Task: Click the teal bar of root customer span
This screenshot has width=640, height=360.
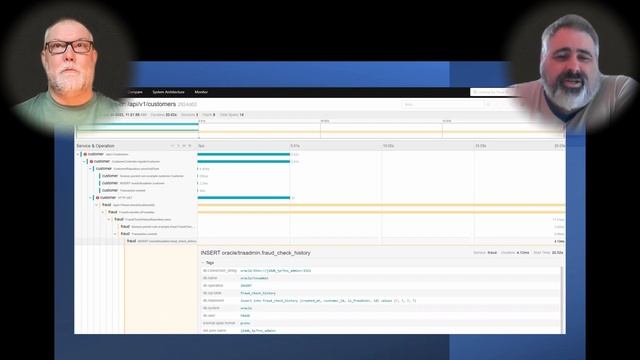Action: point(244,154)
